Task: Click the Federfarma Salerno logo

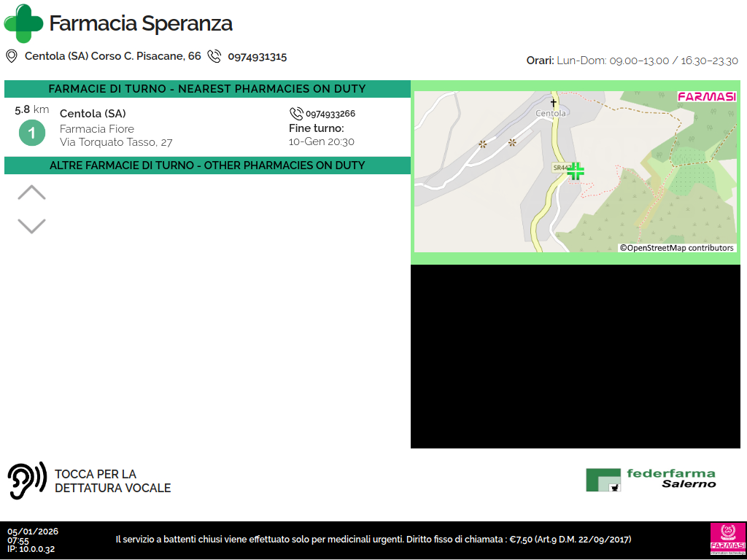Action: point(651,479)
